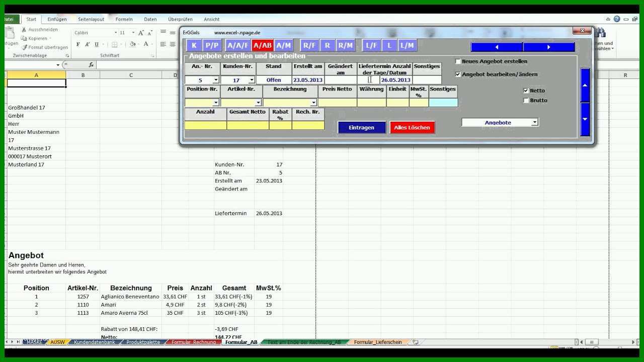Click the Rabat % input field

point(280,125)
